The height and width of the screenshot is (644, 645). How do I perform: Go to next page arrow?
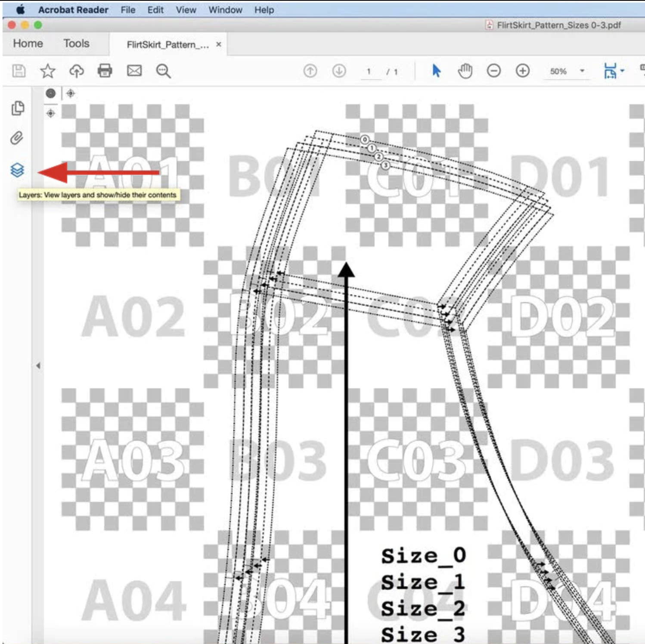[339, 71]
